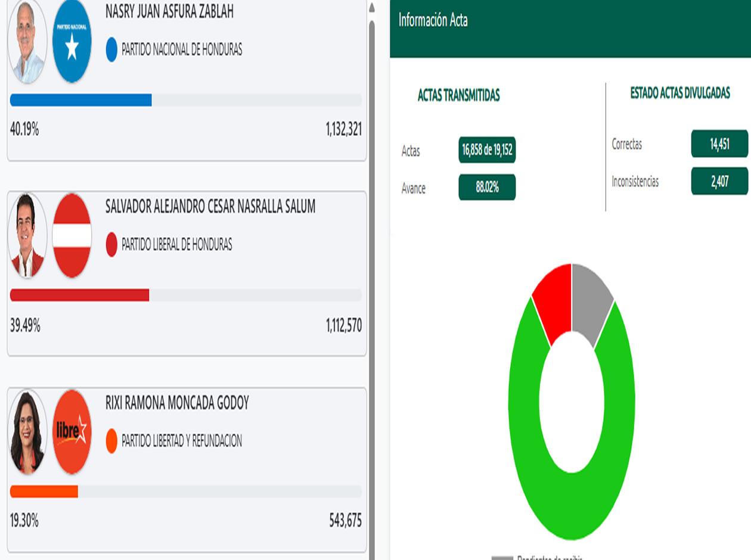The image size is (751, 560).
Task: Click the Avance 88.02% badge
Action: (487, 188)
